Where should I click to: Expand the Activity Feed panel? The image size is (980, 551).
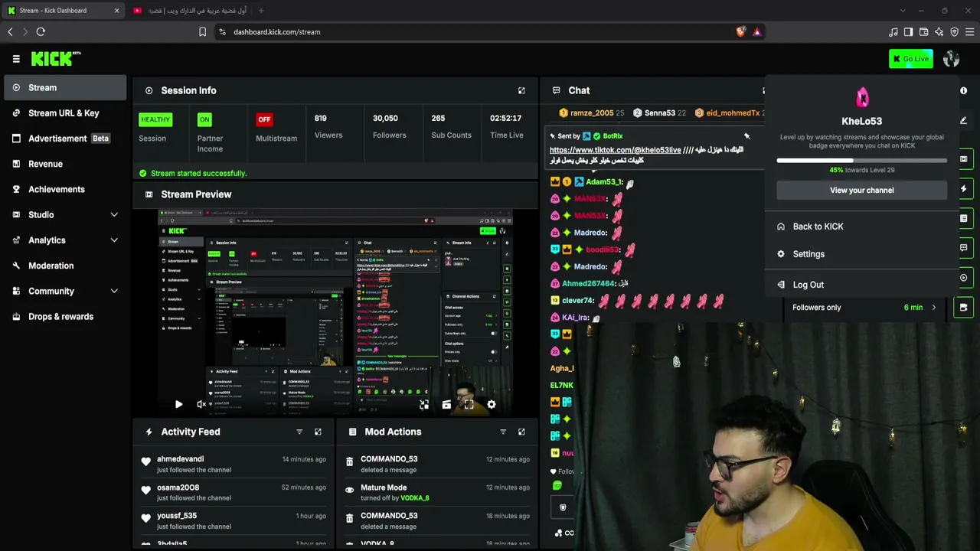click(x=318, y=432)
